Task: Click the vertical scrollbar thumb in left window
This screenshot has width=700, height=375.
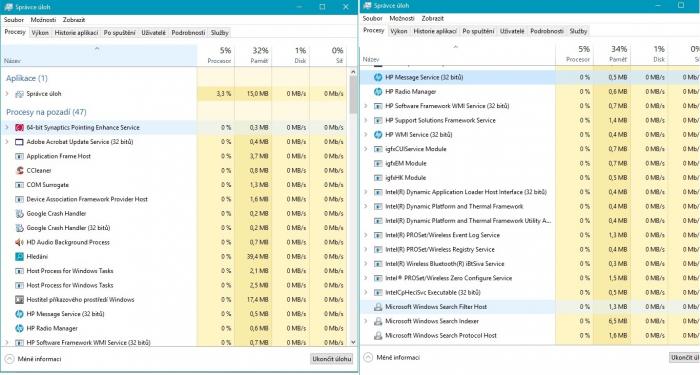Action: [x=353, y=95]
